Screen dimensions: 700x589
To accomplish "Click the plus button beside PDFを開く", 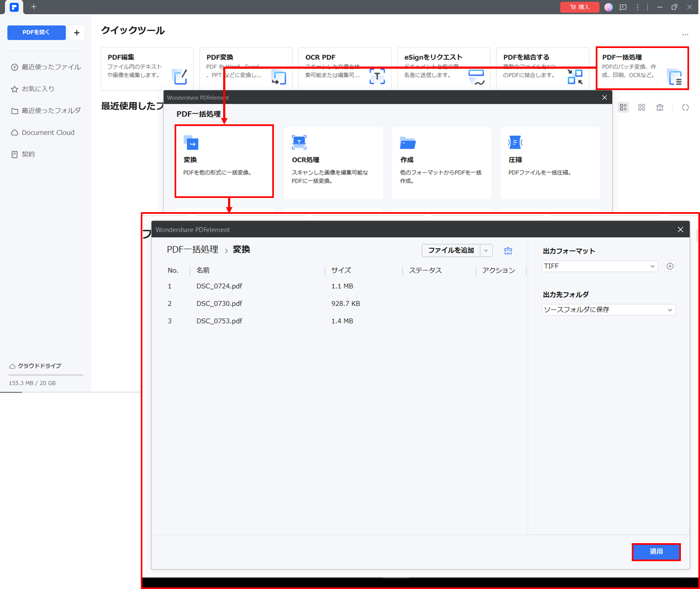I will 77,33.
